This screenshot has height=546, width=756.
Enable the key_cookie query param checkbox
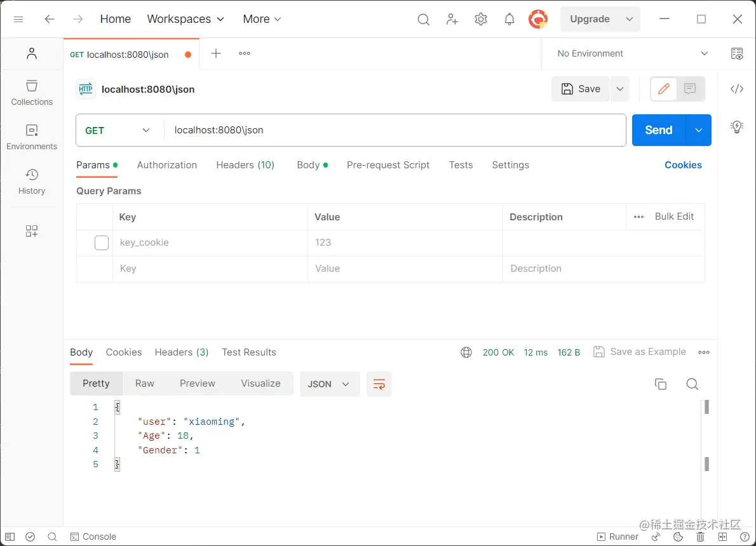click(102, 243)
